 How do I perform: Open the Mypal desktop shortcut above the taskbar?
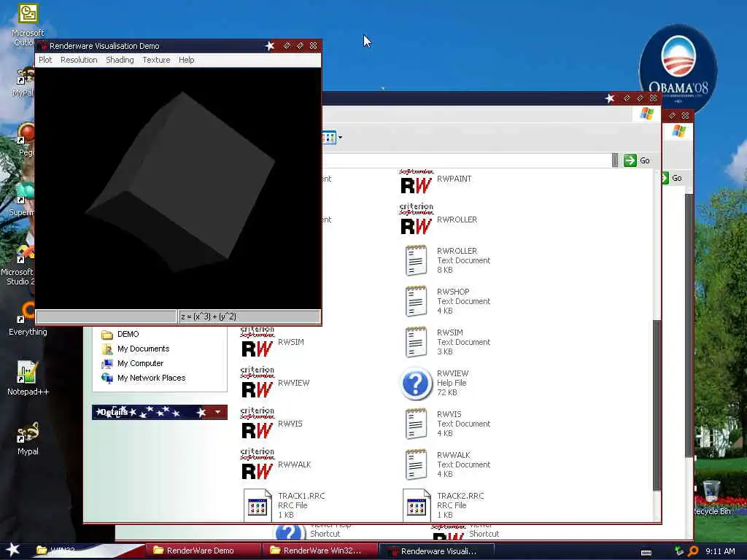[28, 438]
